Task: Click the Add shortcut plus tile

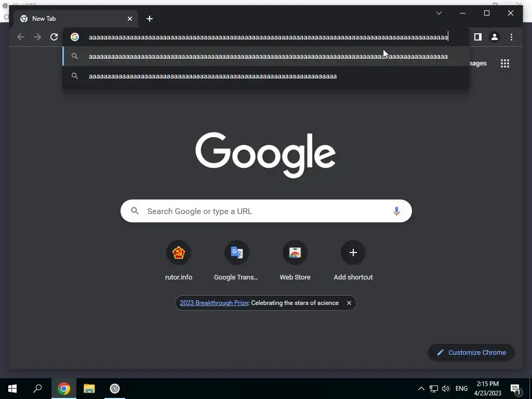Action: pos(353,252)
